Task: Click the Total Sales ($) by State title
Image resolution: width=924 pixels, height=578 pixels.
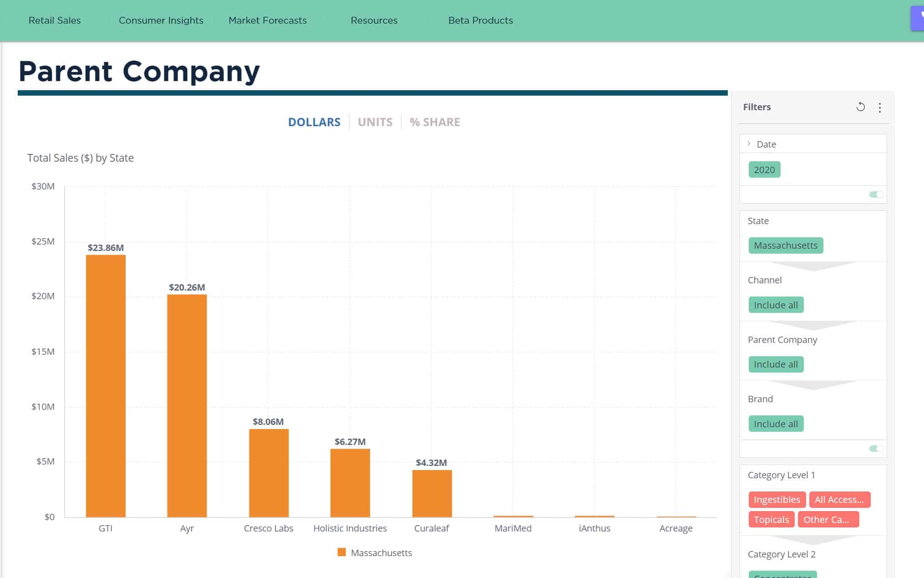Action: click(81, 158)
